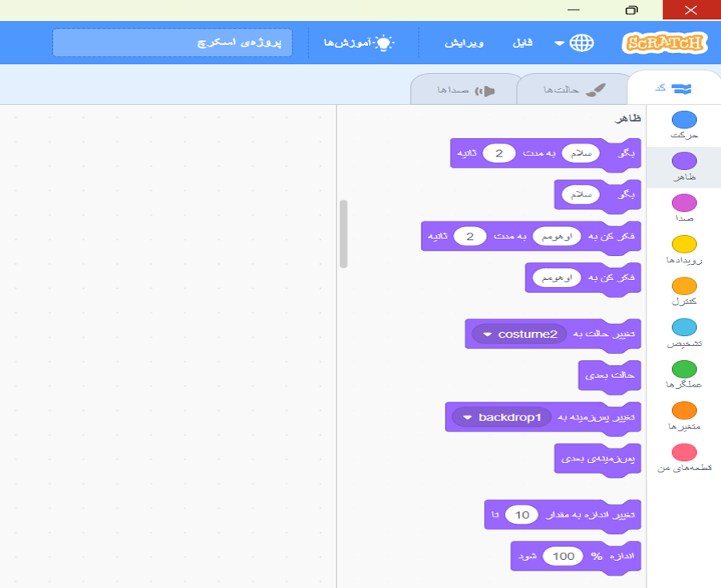Select the کنترل (Control) category circle

pos(684,286)
